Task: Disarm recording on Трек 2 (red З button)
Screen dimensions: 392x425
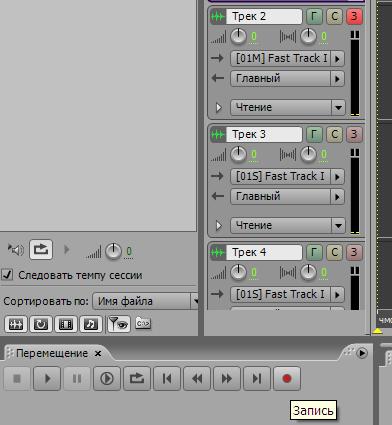Action: click(x=354, y=16)
